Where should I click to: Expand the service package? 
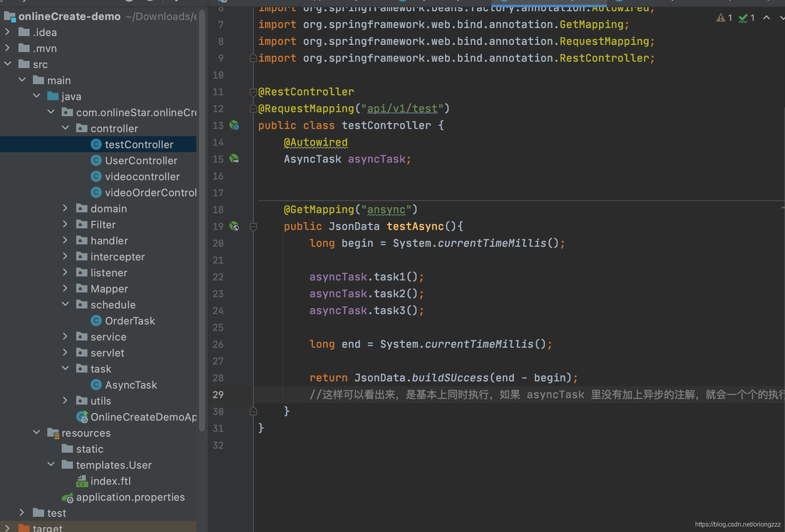click(x=65, y=337)
